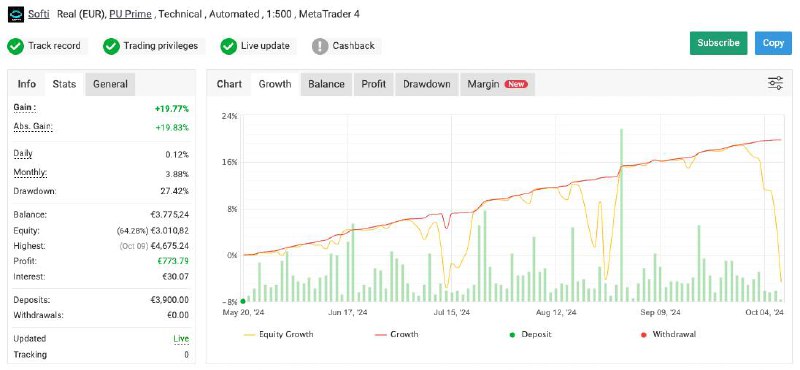The height and width of the screenshot is (370, 800).
Task: Toggle the Deposit legend item
Action: tap(531, 335)
